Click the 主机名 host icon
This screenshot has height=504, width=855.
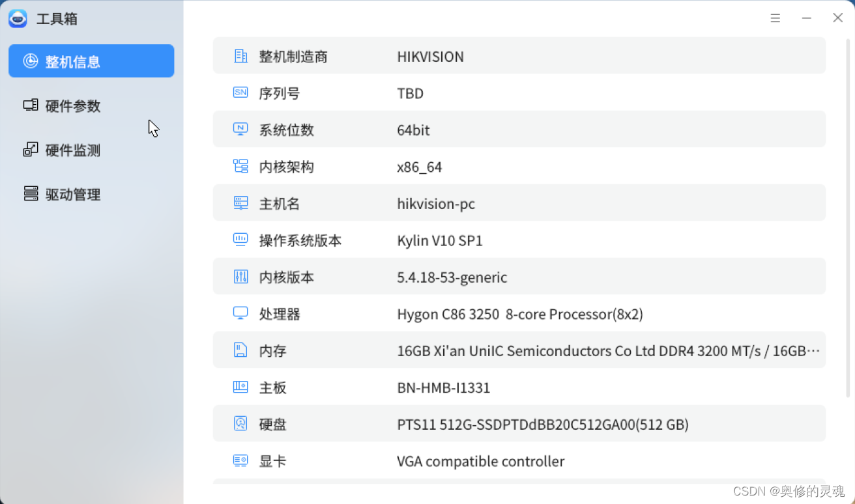240,203
